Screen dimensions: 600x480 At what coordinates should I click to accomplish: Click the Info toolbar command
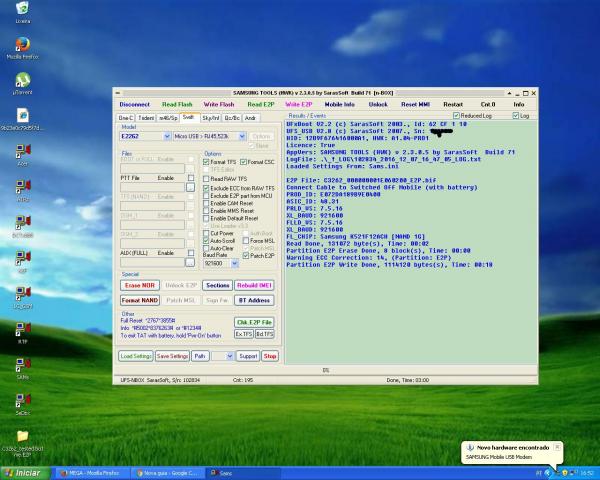tap(519, 104)
